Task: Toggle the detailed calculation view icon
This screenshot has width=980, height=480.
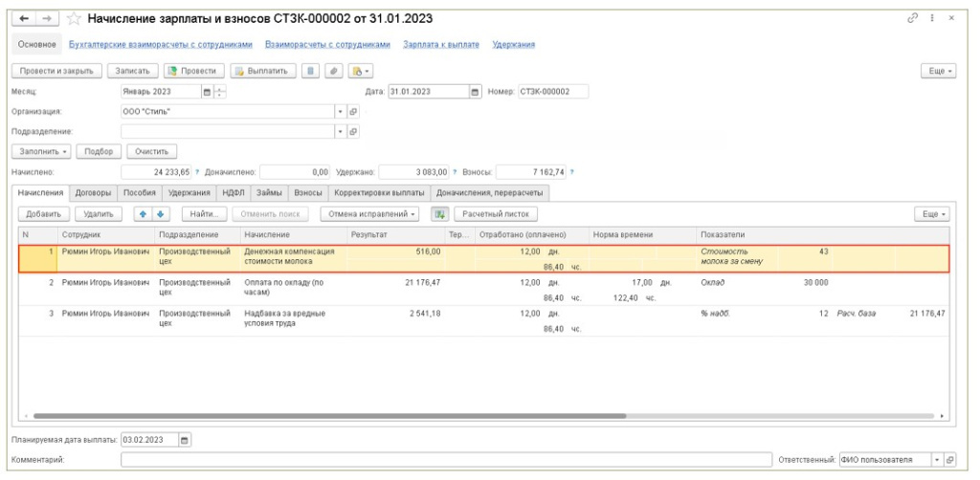Action: [439, 214]
